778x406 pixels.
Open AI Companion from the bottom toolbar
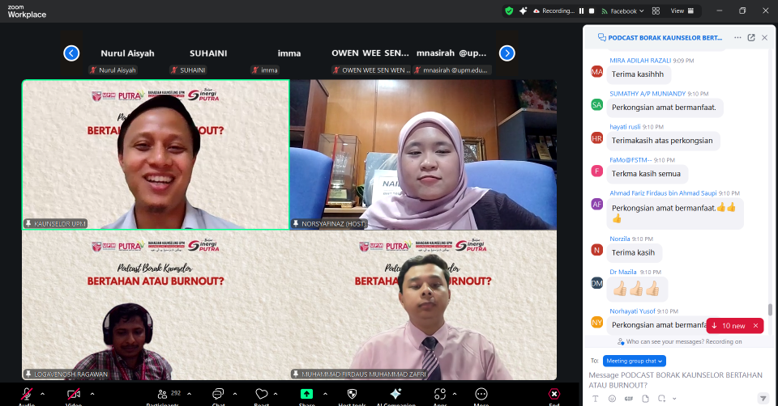(395, 395)
